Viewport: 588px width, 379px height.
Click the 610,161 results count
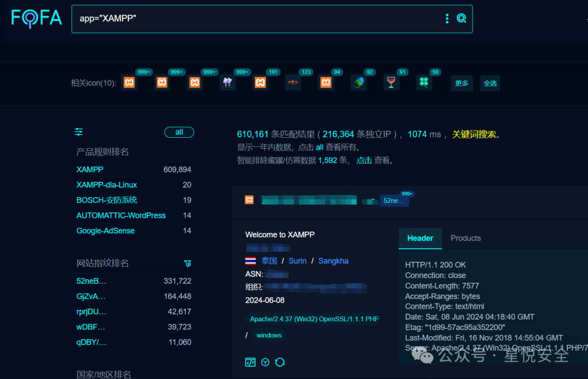(253, 135)
